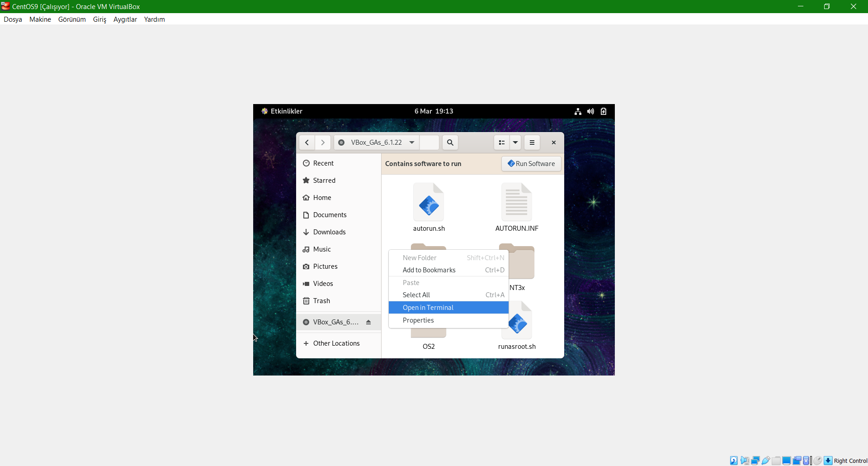Open Trash in the sidebar
Viewport: 868px width, 466px height.
tap(339, 301)
